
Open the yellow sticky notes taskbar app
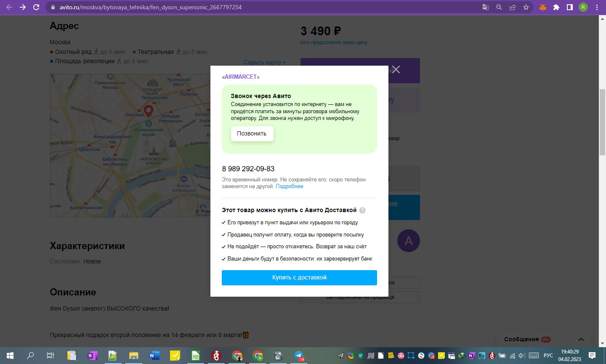tap(175, 356)
